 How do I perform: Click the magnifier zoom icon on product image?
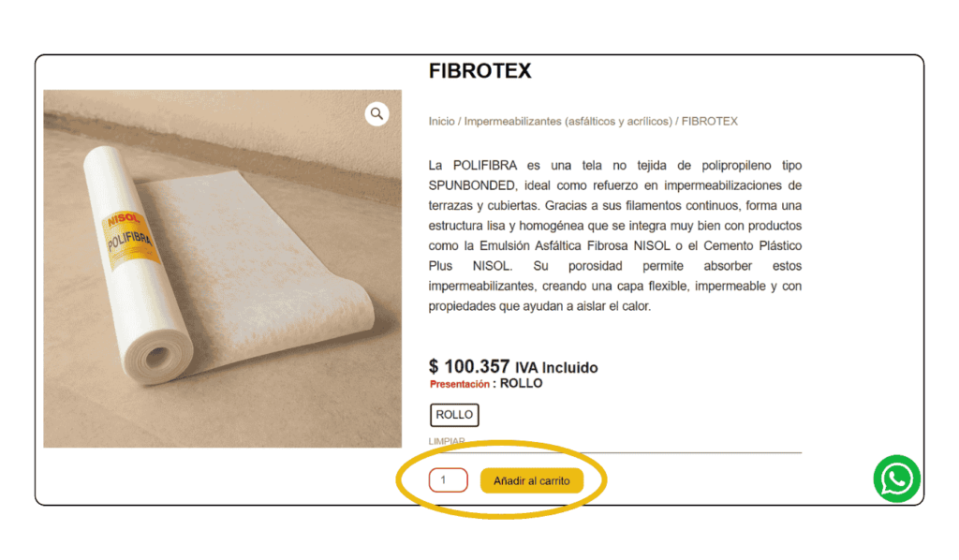coord(376,113)
